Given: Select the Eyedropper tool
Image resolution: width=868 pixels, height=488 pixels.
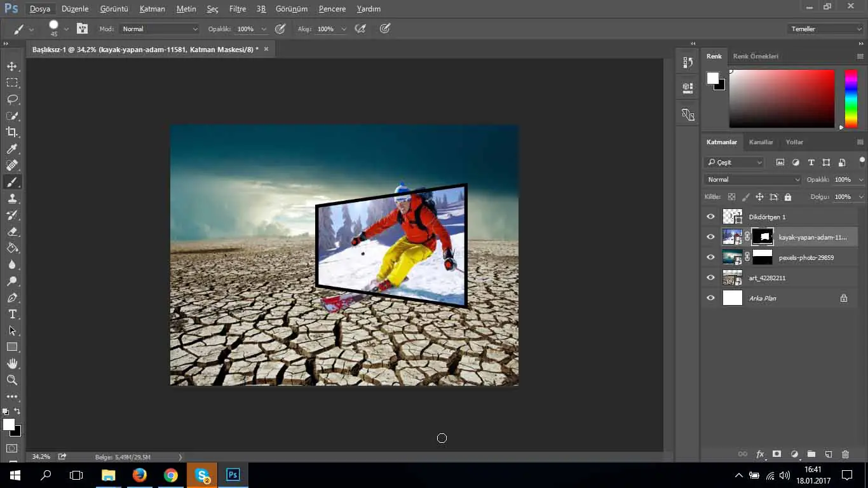Looking at the screenshot, I should (12, 149).
